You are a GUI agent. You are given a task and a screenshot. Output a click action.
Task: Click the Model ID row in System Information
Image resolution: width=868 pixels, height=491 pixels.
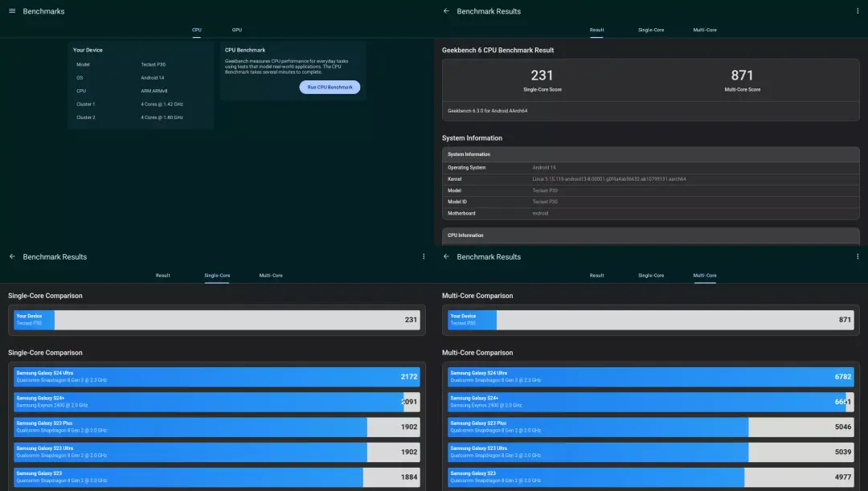(650, 202)
